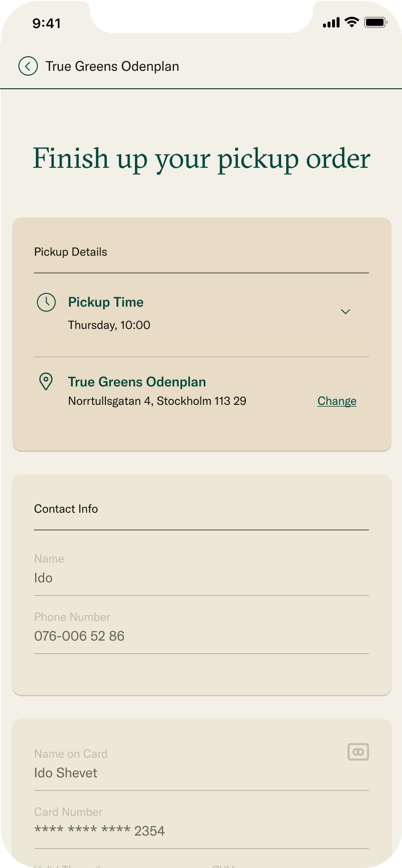Image resolution: width=402 pixels, height=868 pixels.
Task: Click the location pin icon
Action: 46,382
